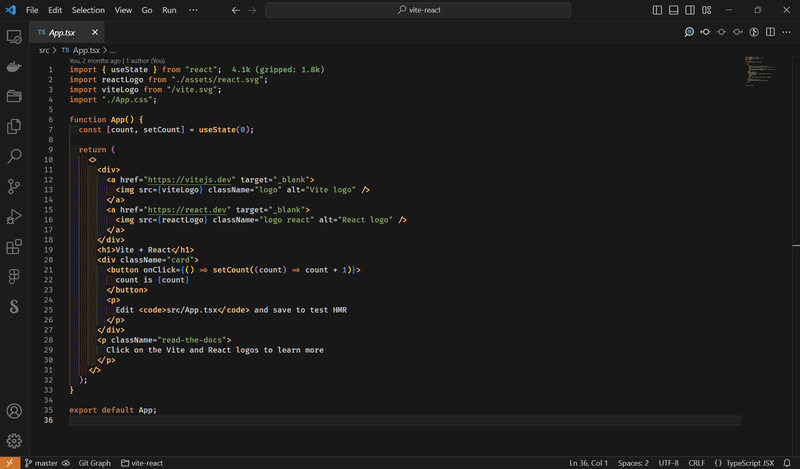Close the App.tsx tab
This screenshot has width=800, height=469.
pos(94,32)
